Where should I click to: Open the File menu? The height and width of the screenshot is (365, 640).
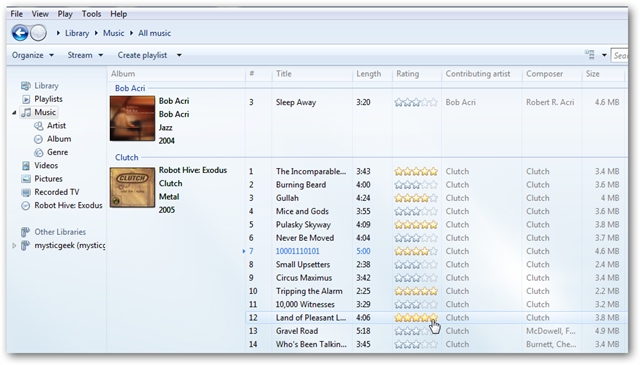[x=16, y=14]
